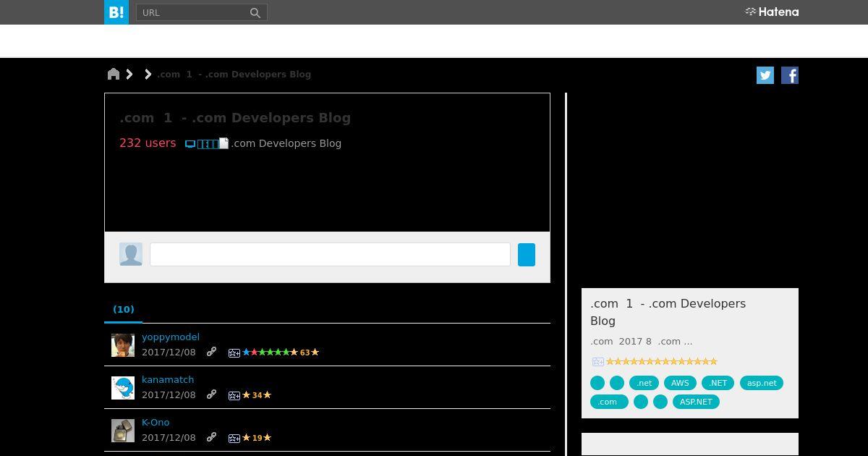This screenshot has width=868, height=456.
Task: Focus the bookmark comment input field
Action: (x=330, y=254)
